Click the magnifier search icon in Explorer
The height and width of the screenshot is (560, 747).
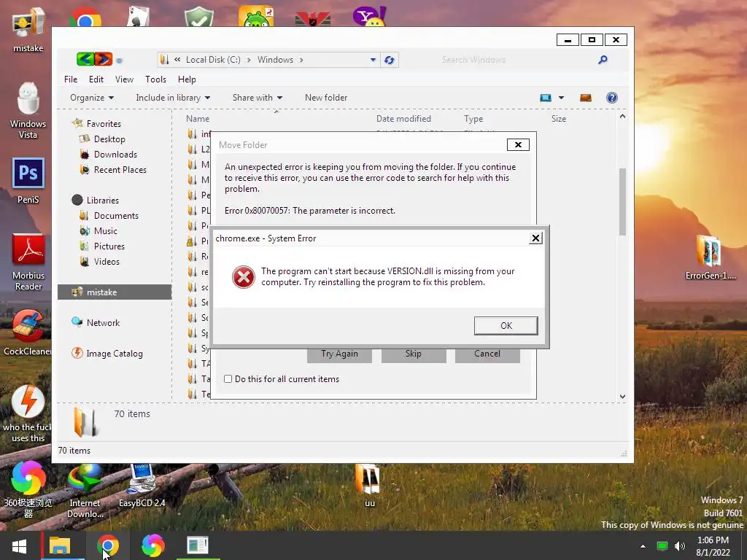603,60
